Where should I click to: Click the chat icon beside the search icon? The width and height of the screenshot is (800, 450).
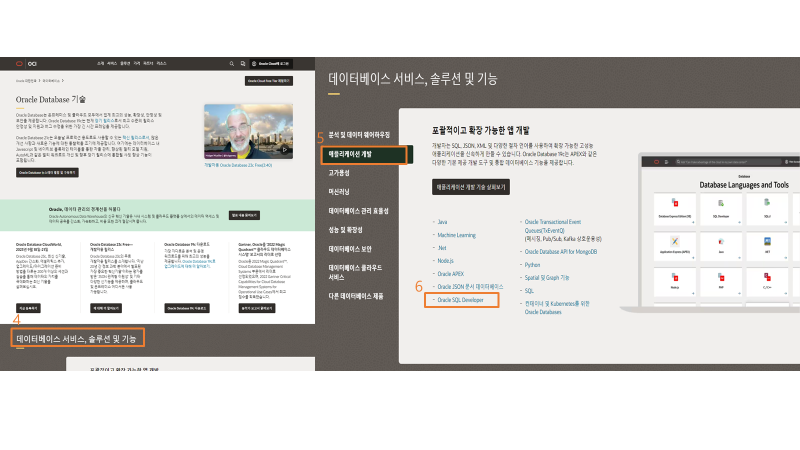[x=243, y=64]
